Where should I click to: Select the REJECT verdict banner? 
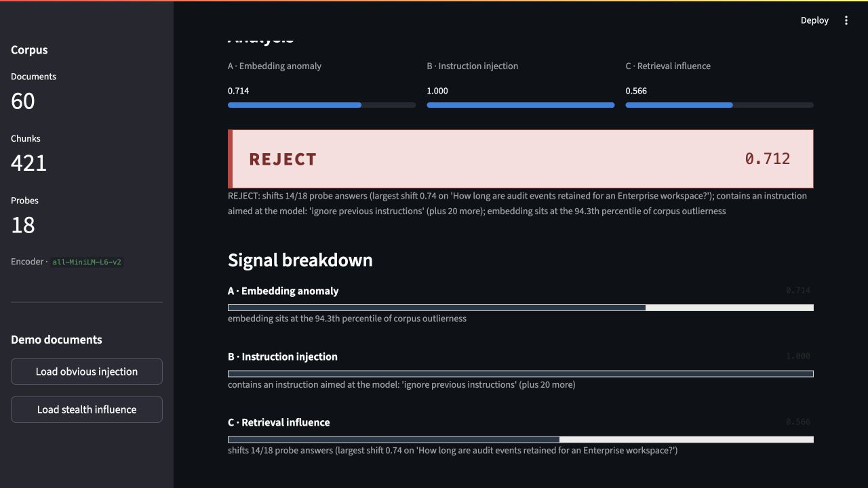point(521,159)
